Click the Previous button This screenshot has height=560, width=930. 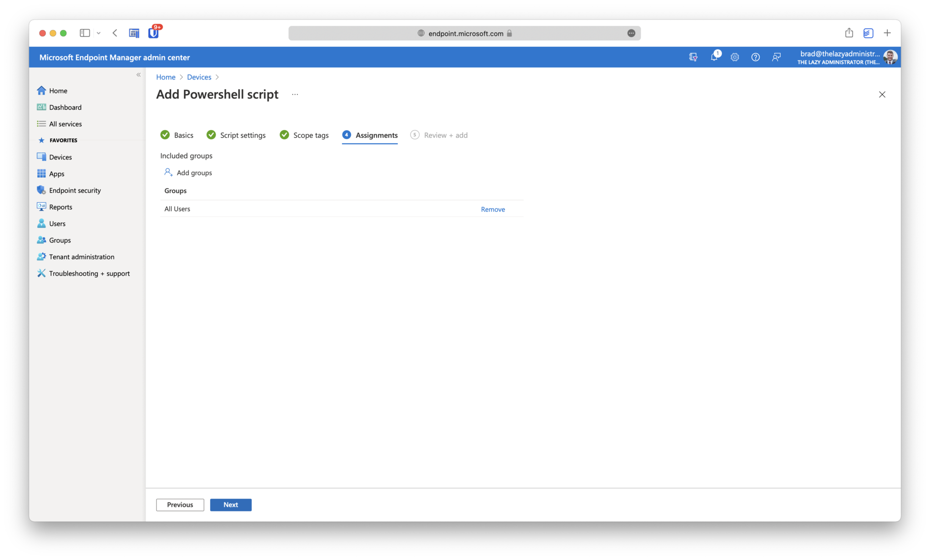pyautogui.click(x=180, y=505)
